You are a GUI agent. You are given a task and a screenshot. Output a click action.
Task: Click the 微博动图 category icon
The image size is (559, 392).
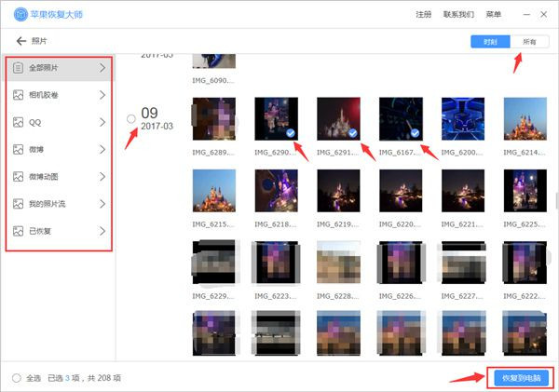click(19, 176)
